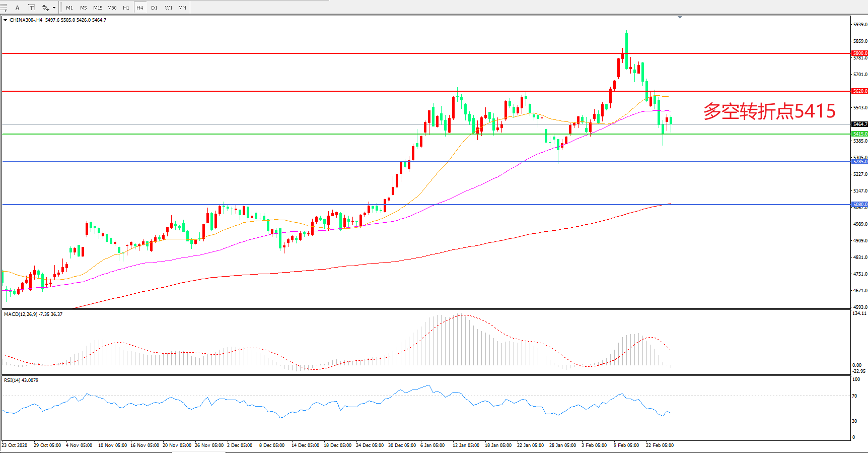
Task: Click the chart shift triangle marker
Action: tap(680, 17)
